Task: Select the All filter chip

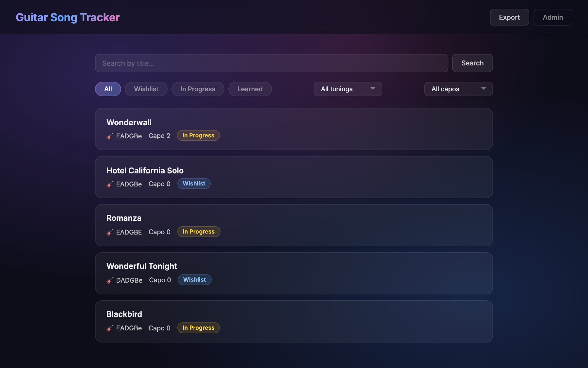Action: coord(108,89)
